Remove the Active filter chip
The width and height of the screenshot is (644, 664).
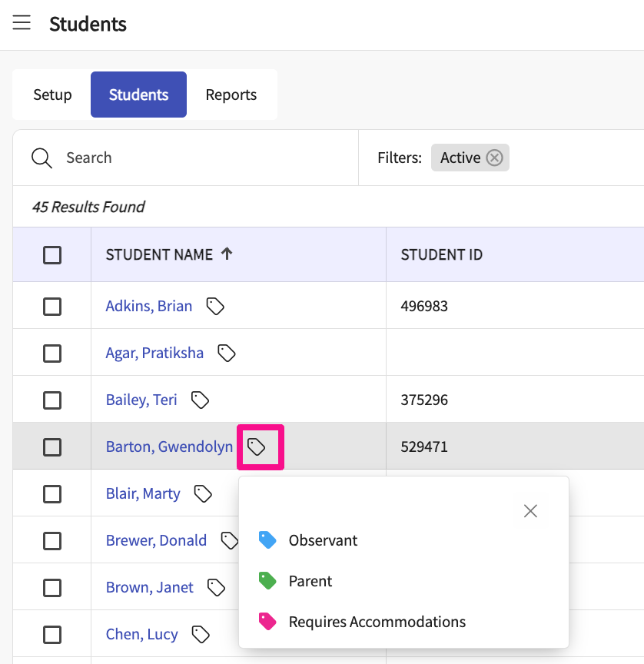coord(495,158)
